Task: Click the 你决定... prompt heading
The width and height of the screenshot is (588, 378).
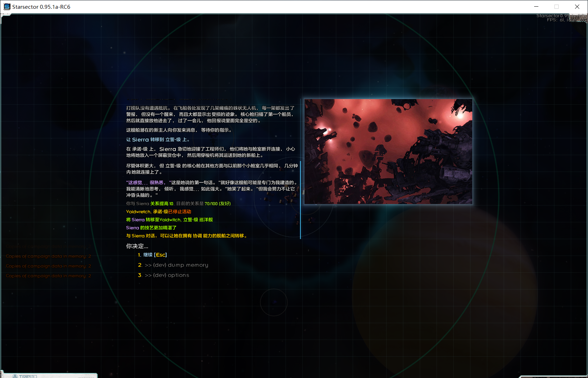Action: (x=137, y=246)
